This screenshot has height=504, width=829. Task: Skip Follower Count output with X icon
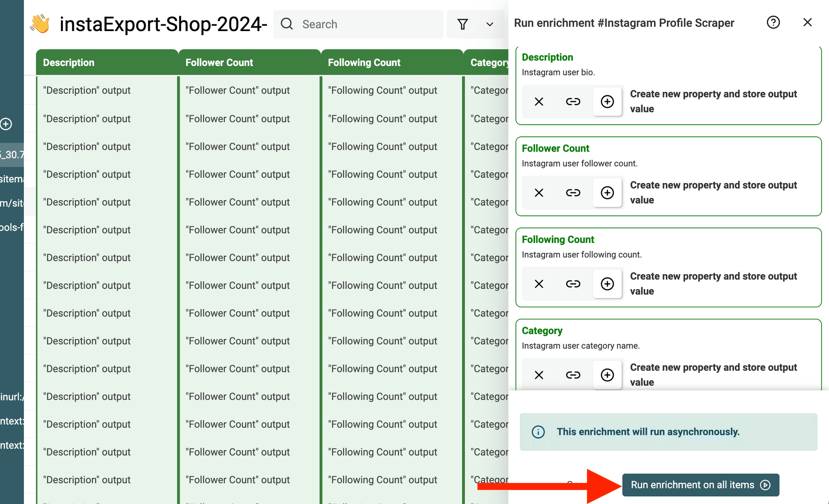[539, 193]
